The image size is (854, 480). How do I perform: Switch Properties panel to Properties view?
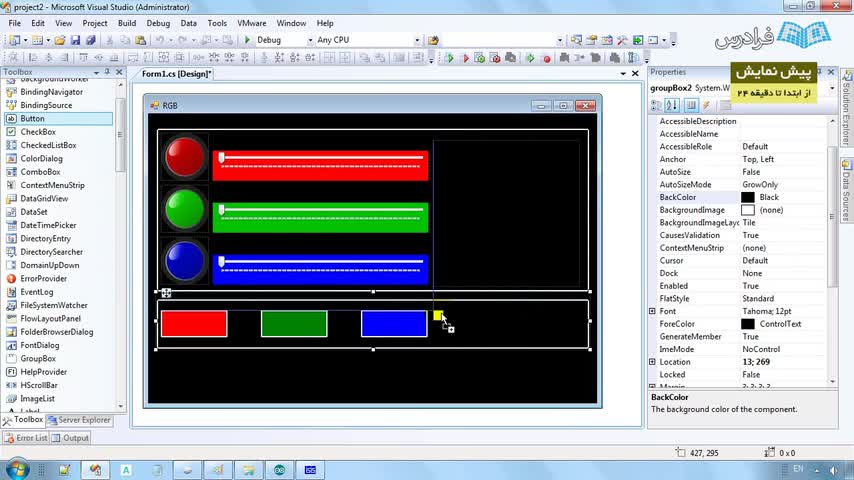pos(691,105)
